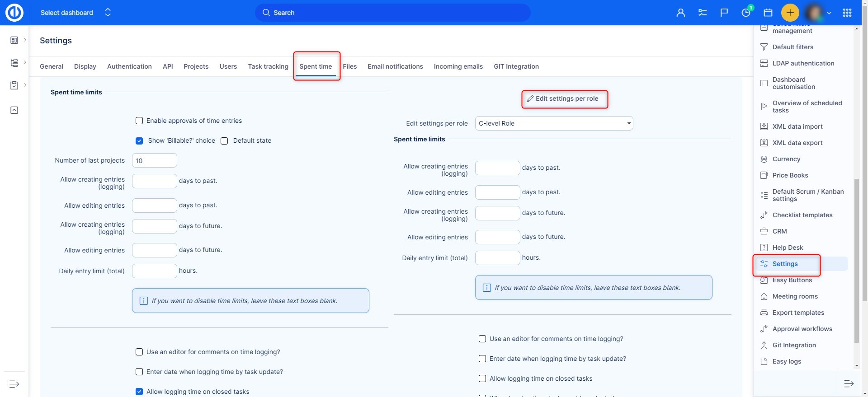Screen dimensions: 868x397
Task: Uncheck Show 'Billable?' choice checkbox
Action: 139,141
